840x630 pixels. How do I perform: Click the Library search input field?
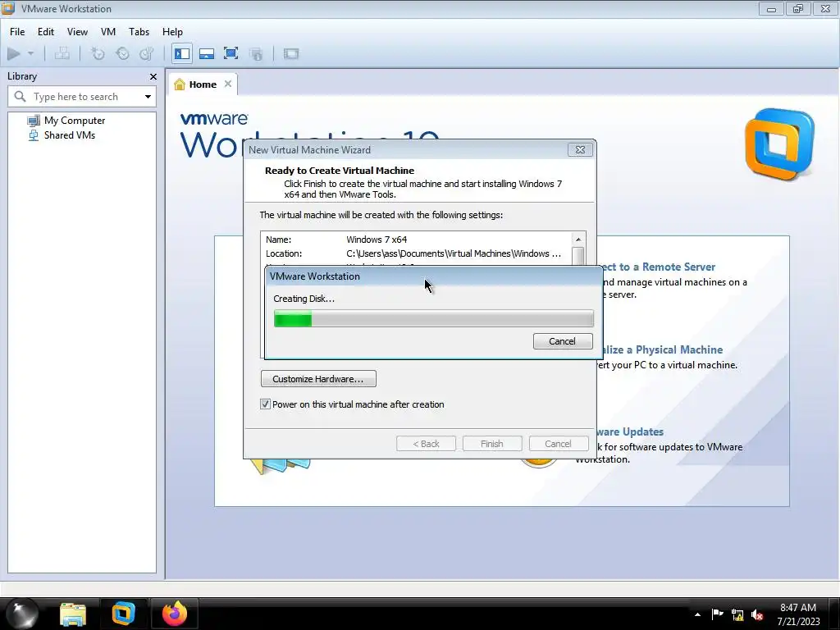(82, 97)
